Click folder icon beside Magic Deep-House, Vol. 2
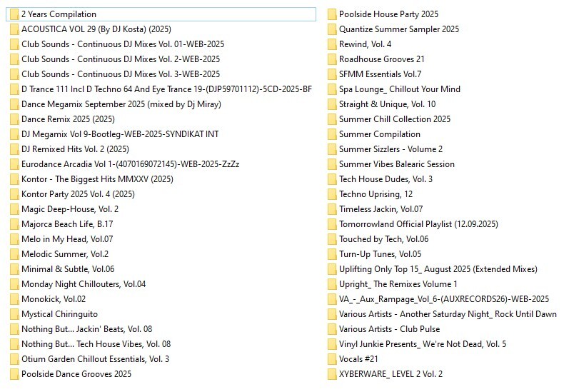The height and width of the screenshot is (392, 569). coord(14,209)
